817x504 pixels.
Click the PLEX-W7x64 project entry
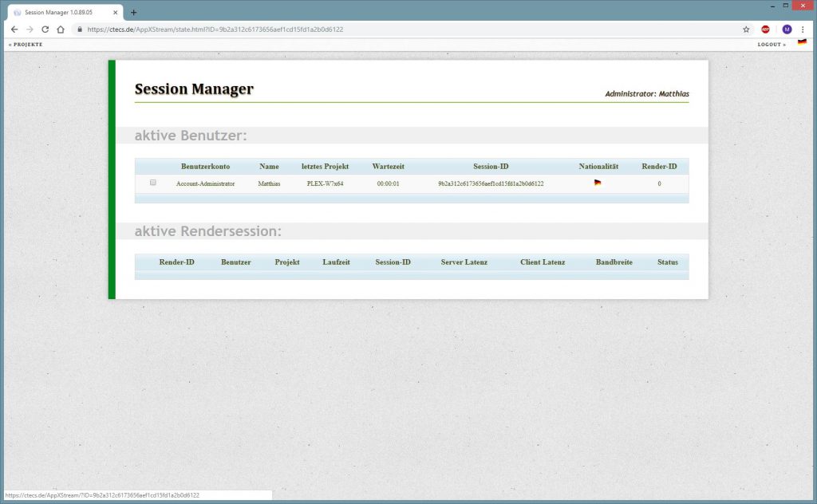pyautogui.click(x=325, y=183)
